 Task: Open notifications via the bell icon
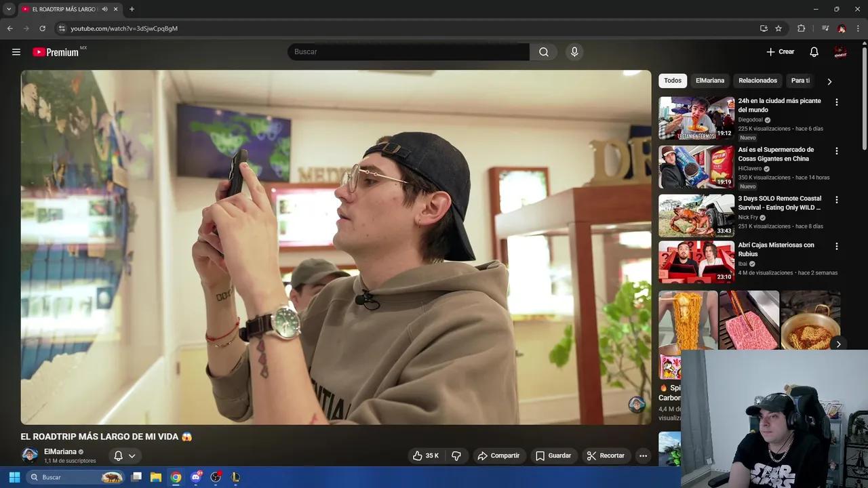813,52
